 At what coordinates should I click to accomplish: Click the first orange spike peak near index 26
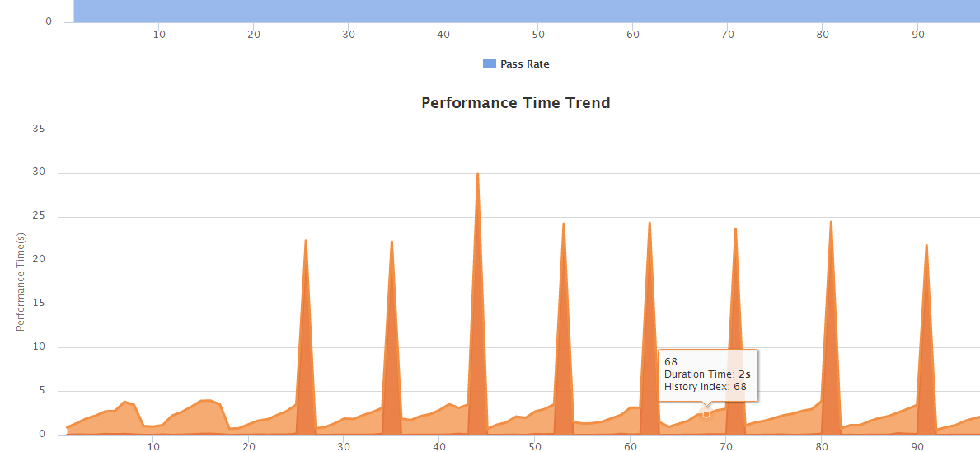[x=306, y=241]
